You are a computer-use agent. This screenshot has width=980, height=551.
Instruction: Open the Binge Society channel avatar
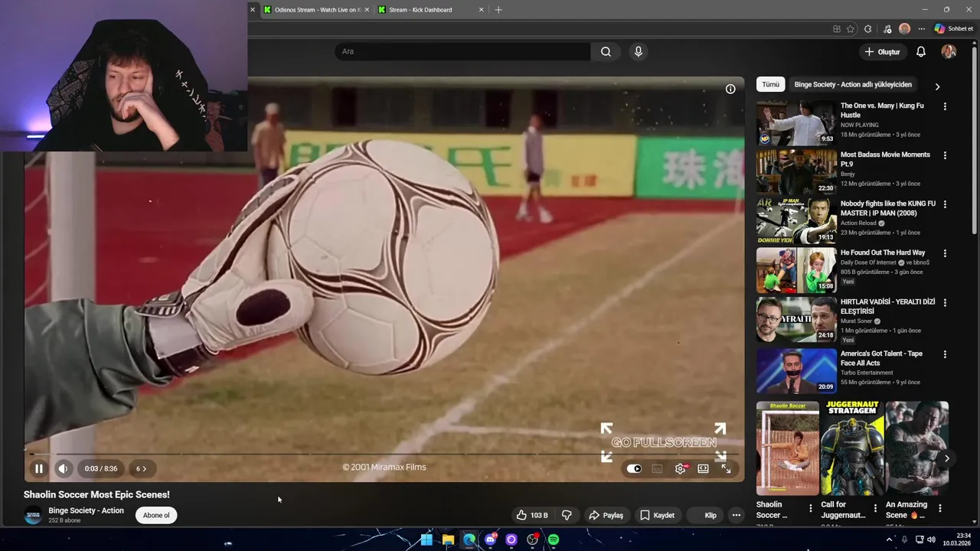(x=33, y=515)
